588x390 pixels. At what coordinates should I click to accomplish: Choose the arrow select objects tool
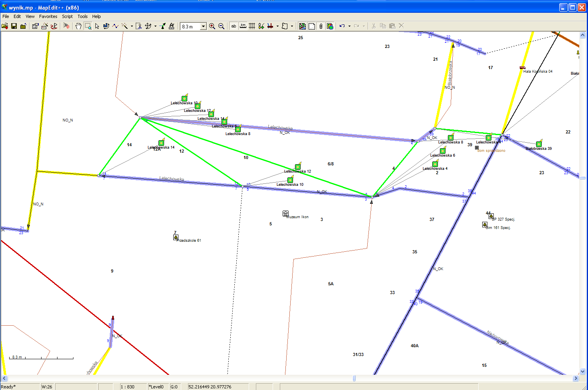click(97, 26)
